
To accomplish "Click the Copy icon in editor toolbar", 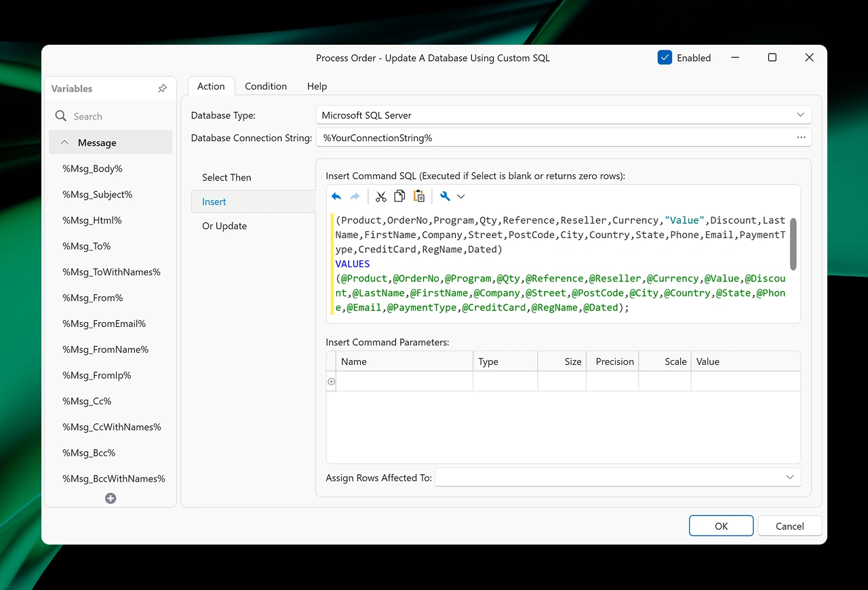I will point(400,197).
